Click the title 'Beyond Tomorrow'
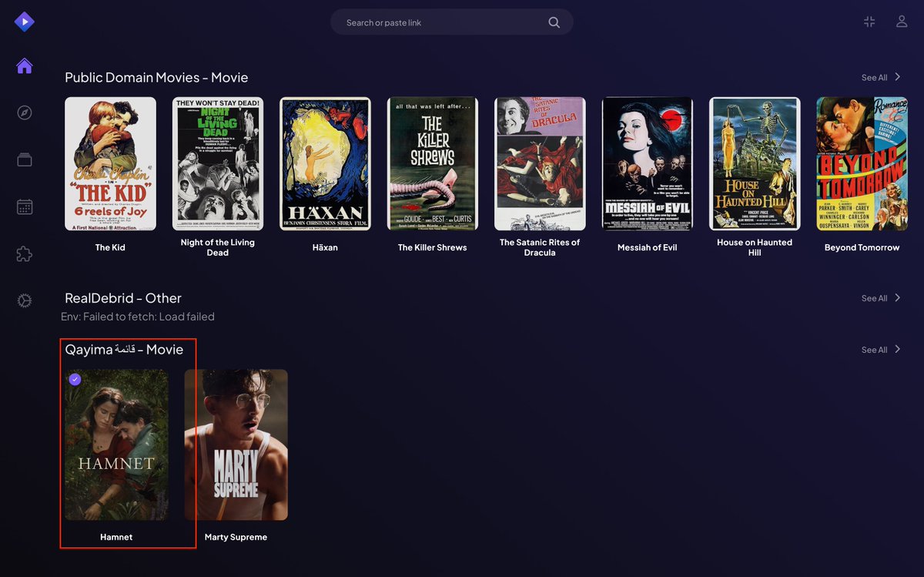The height and width of the screenshot is (577, 924). (x=862, y=247)
